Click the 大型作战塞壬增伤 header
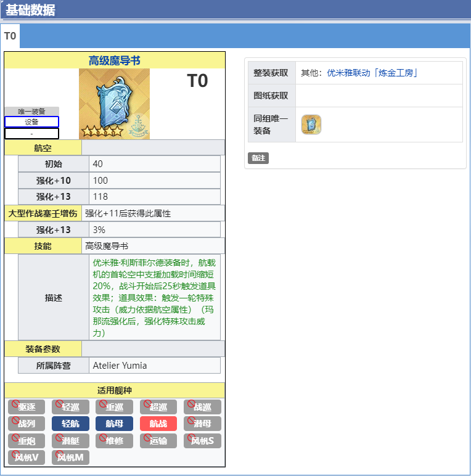Screen dimensions: 471x476 pyautogui.click(x=43, y=213)
